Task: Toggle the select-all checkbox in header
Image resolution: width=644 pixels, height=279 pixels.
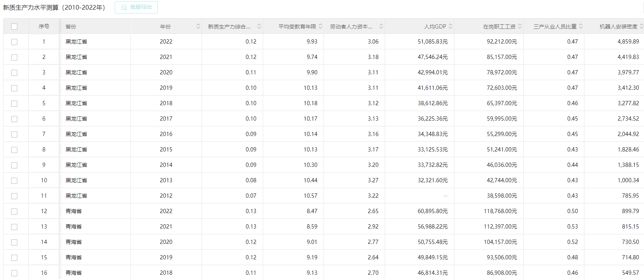Action: (x=14, y=27)
